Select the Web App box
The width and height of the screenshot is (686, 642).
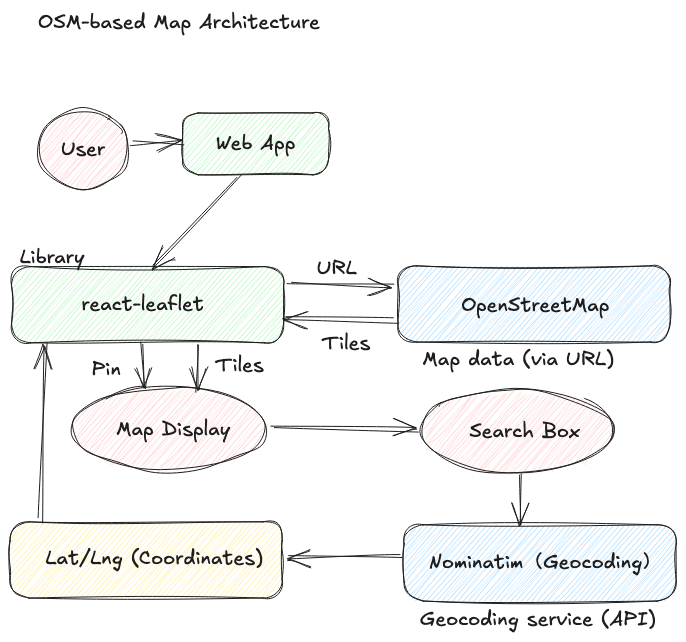coord(256,144)
